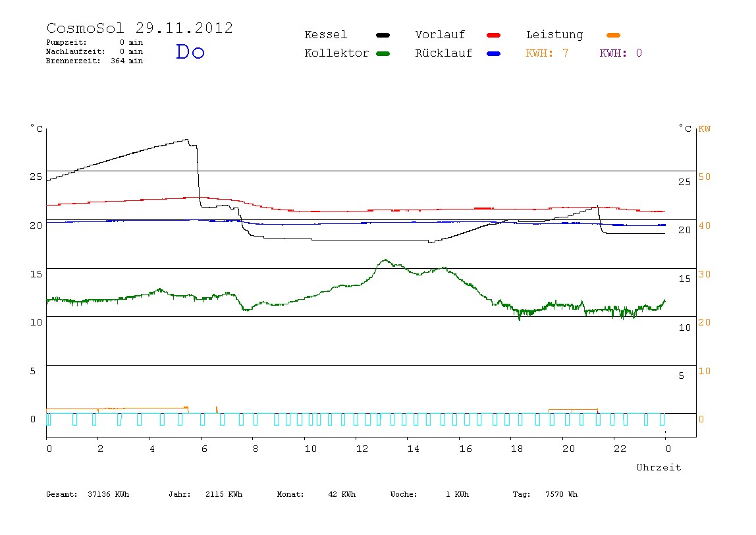Click hour "22" on the time axis
756x535 pixels.
pyautogui.click(x=620, y=449)
